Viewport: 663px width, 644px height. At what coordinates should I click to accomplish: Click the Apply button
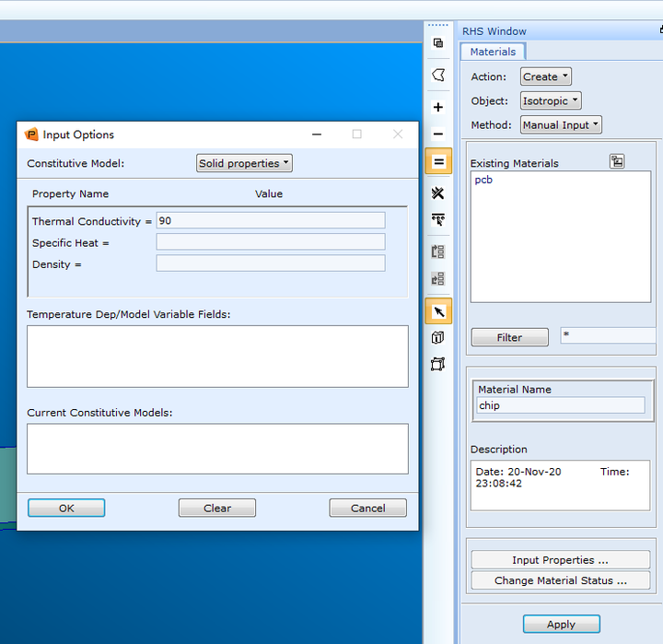coord(561,624)
